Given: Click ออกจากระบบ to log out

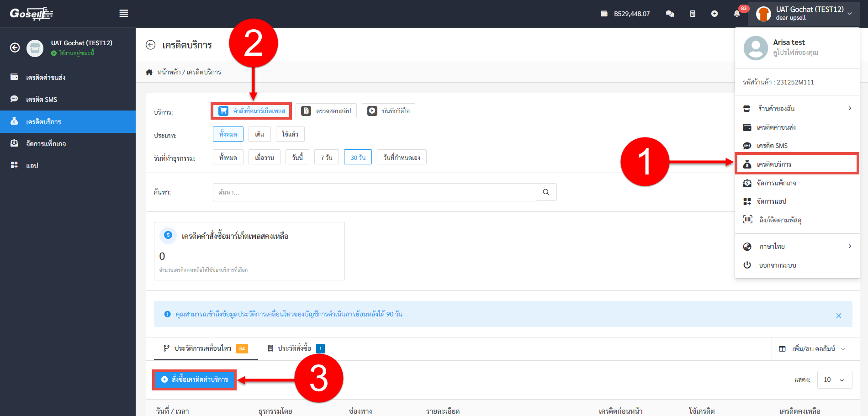Looking at the screenshot, I should pos(778,265).
